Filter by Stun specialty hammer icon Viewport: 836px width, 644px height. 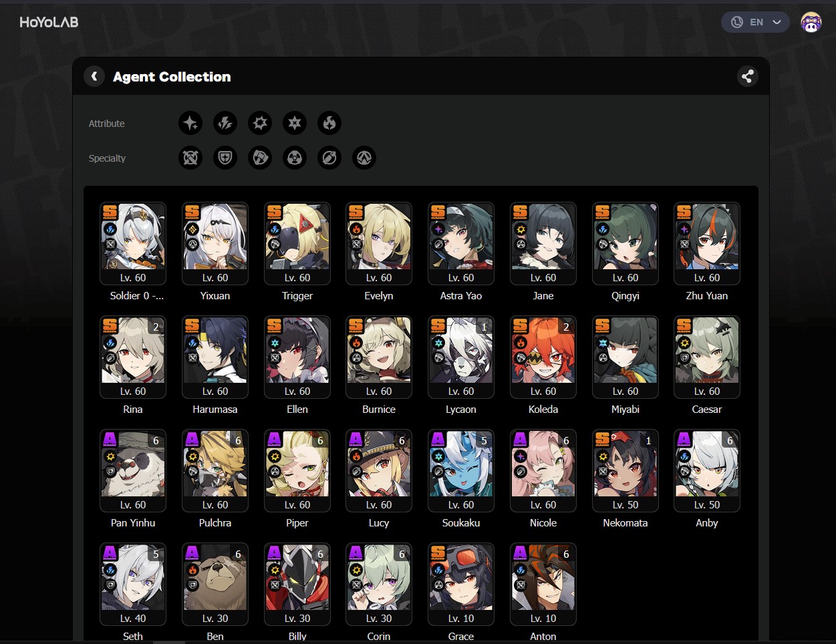point(260,158)
